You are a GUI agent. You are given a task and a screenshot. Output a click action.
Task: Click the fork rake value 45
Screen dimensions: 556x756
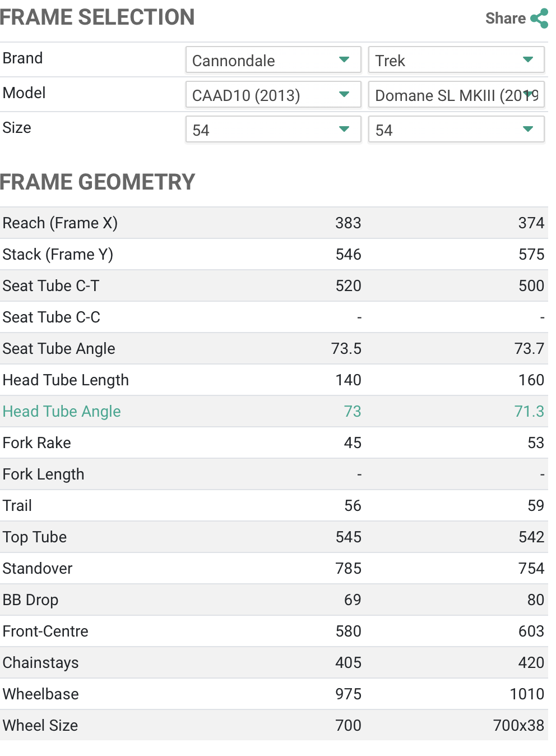pyautogui.click(x=353, y=443)
